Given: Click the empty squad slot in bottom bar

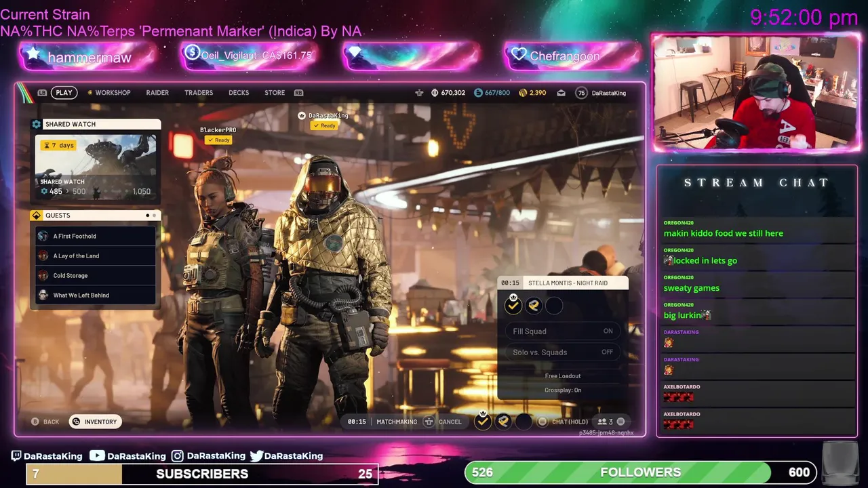Looking at the screenshot, I should pos(524,422).
